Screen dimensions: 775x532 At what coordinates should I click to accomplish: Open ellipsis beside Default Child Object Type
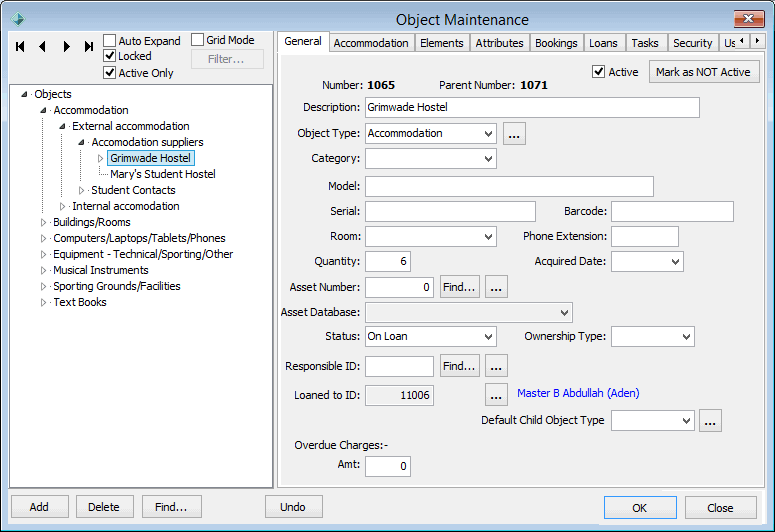(x=710, y=420)
